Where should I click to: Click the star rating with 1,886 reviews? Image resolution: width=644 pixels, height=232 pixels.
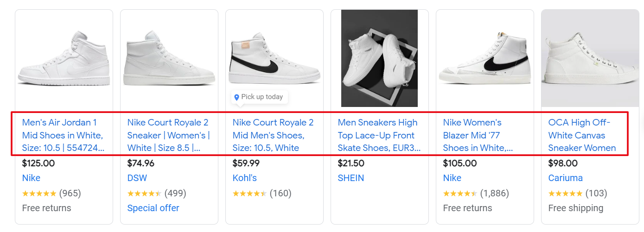[x=460, y=194]
